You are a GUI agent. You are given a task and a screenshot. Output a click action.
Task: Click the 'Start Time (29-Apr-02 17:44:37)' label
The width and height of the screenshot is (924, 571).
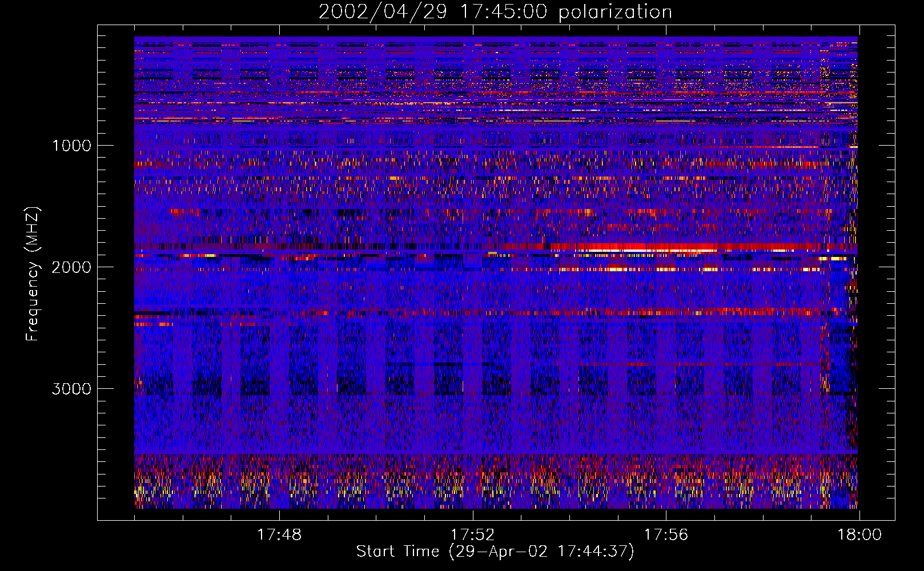tap(495, 552)
